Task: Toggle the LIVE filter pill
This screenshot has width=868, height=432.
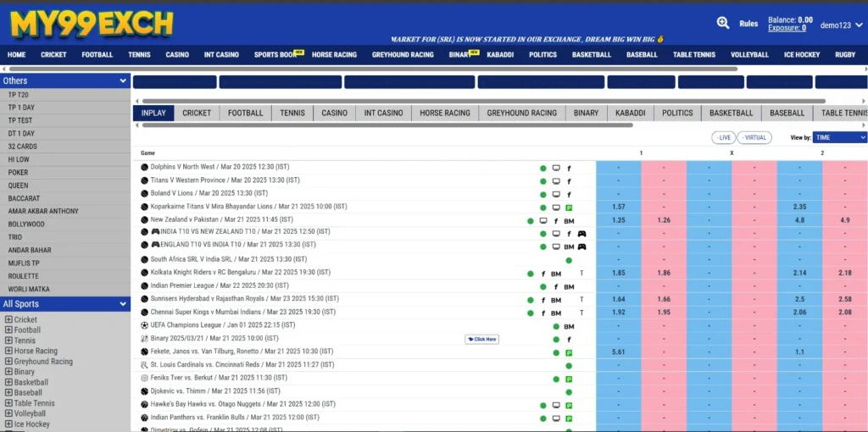Action: [x=724, y=138]
